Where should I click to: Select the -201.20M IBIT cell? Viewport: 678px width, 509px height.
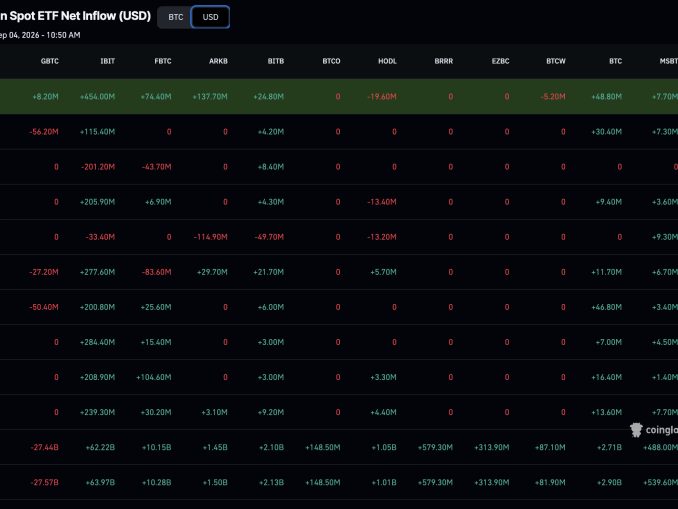point(98,167)
